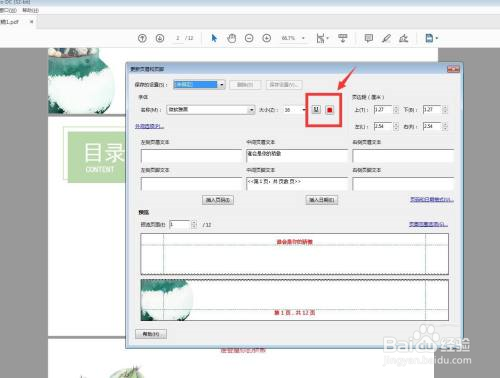This screenshot has height=378, width=500.
Task: Expand the saved settings dropdown
Action: [222, 85]
